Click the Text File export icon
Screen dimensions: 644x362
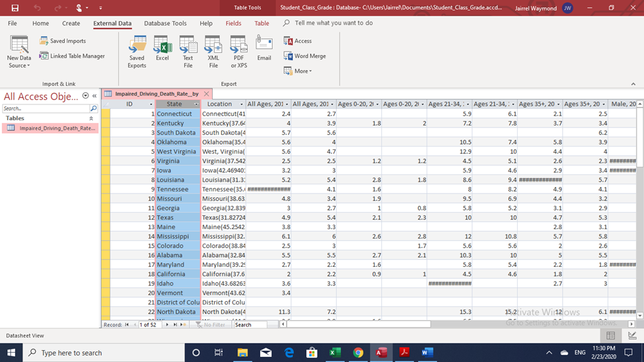pyautogui.click(x=188, y=52)
